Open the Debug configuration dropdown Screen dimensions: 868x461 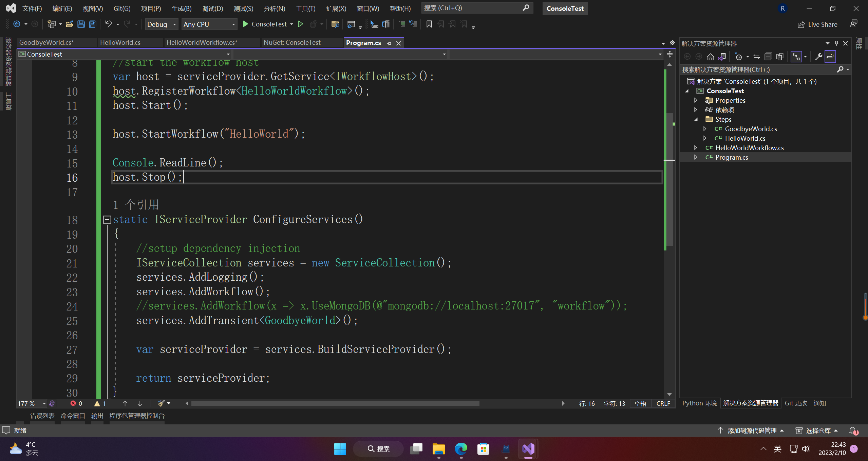(162, 24)
